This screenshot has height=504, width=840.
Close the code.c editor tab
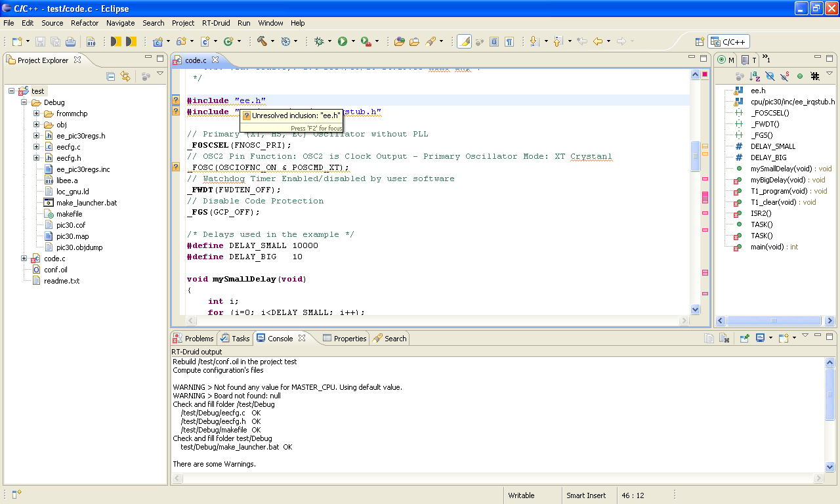pyautogui.click(x=215, y=60)
